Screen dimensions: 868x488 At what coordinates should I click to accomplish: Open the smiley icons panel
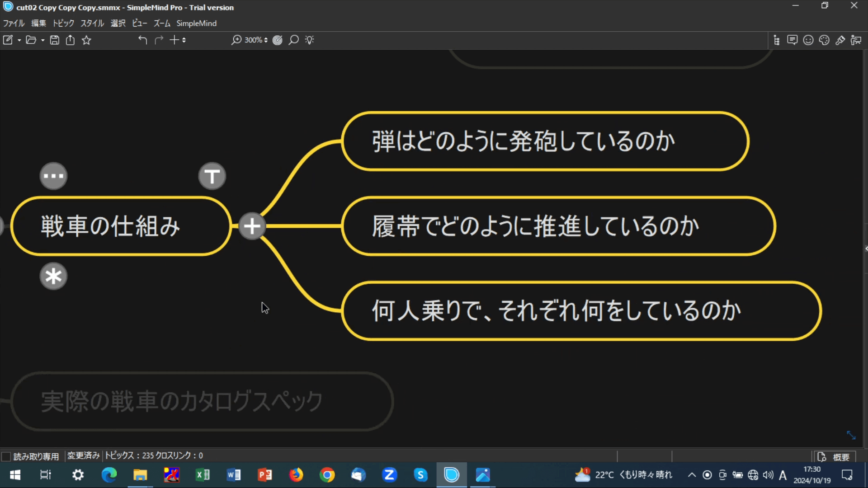[x=808, y=40]
